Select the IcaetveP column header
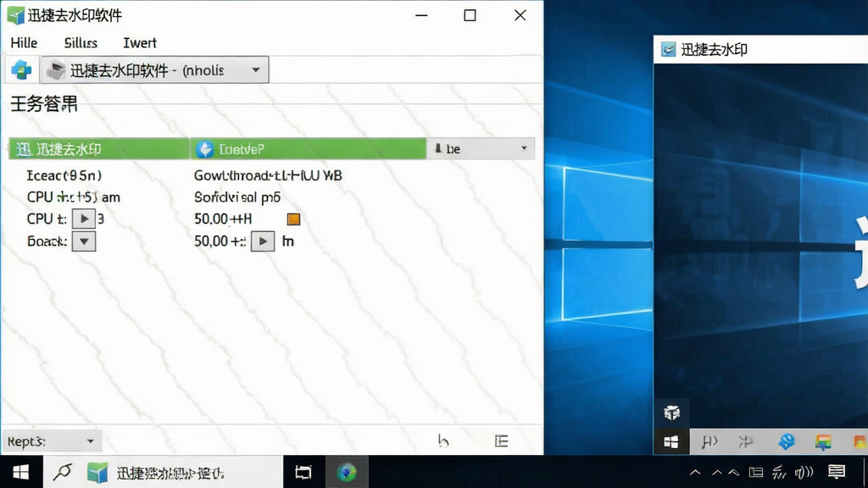This screenshot has height=488, width=868. tap(309, 149)
